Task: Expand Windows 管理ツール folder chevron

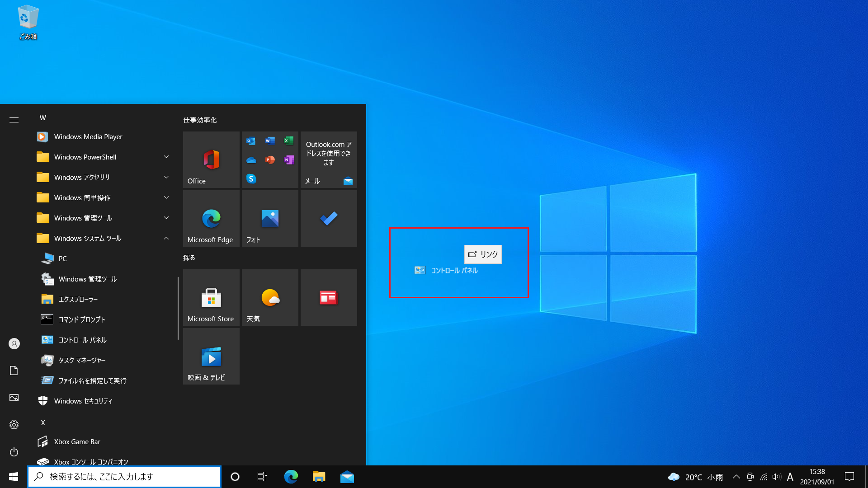Action: click(x=166, y=218)
